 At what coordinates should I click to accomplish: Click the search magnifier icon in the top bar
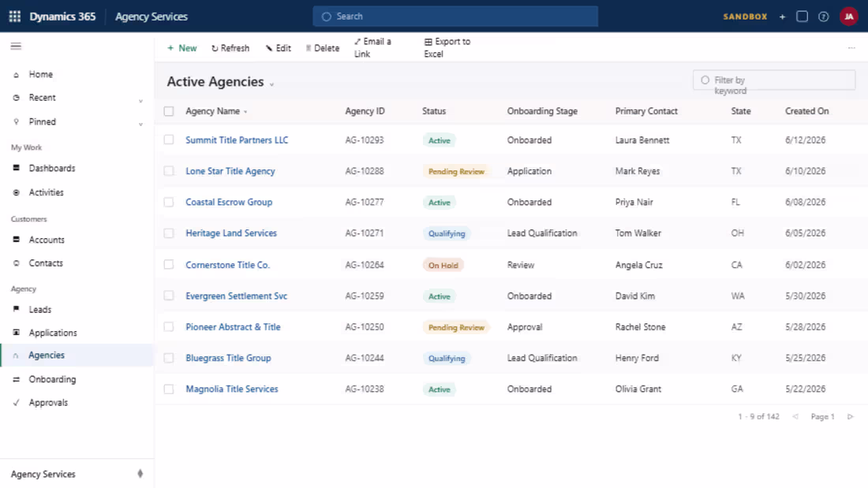[x=327, y=17]
